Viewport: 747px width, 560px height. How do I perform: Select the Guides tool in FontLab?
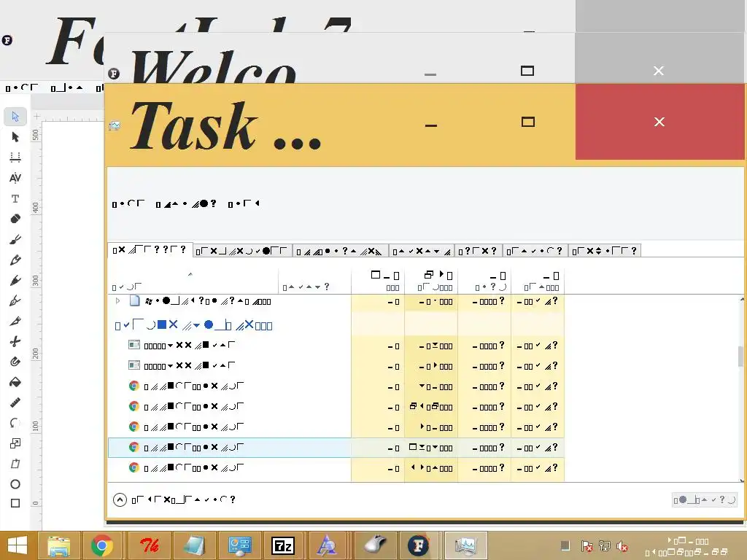click(x=15, y=157)
